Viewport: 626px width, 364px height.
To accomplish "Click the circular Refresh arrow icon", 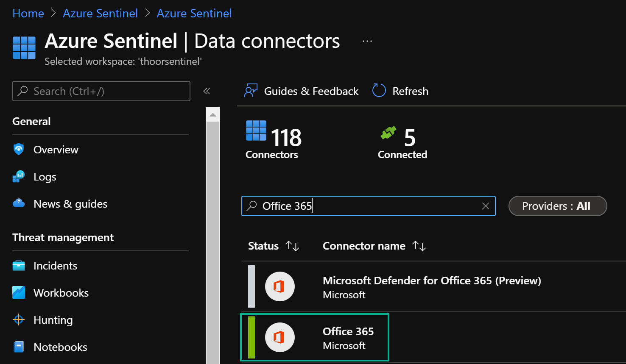I will pos(379,91).
